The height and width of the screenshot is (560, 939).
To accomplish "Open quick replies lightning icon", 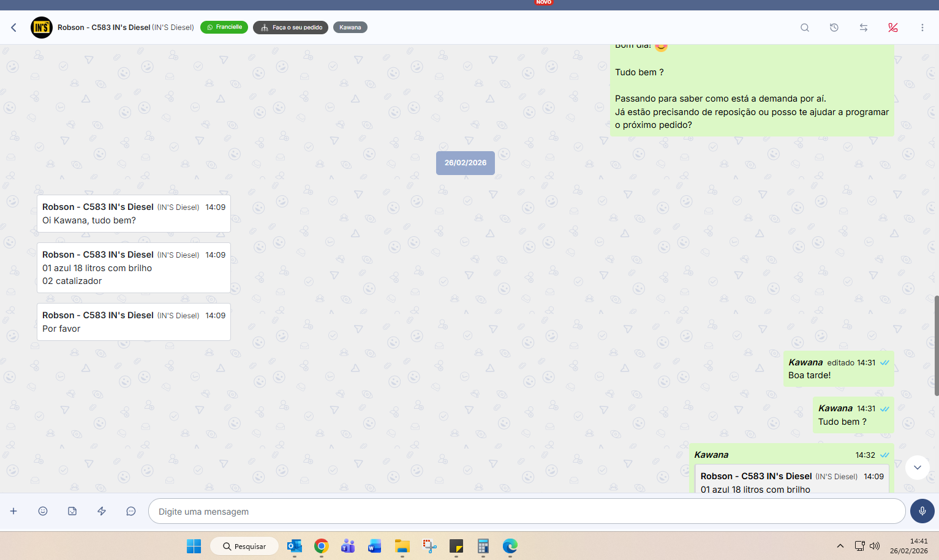I will (x=102, y=511).
